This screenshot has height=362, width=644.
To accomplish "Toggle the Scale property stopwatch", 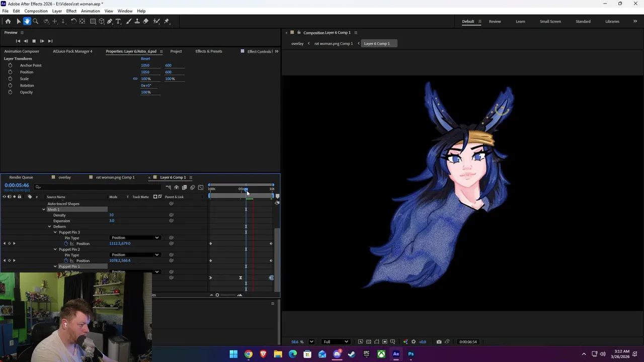I will [10, 79].
